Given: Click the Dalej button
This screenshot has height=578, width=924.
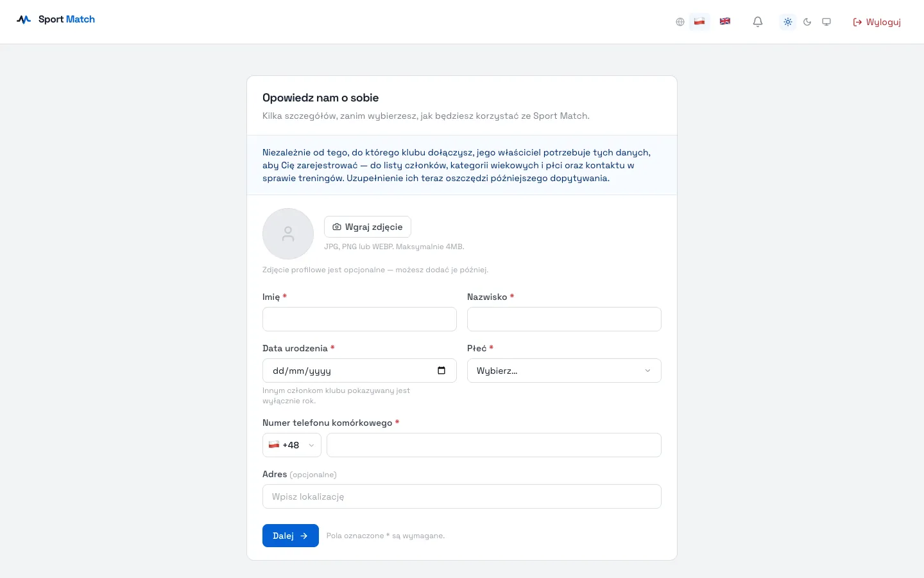Looking at the screenshot, I should 291,536.
